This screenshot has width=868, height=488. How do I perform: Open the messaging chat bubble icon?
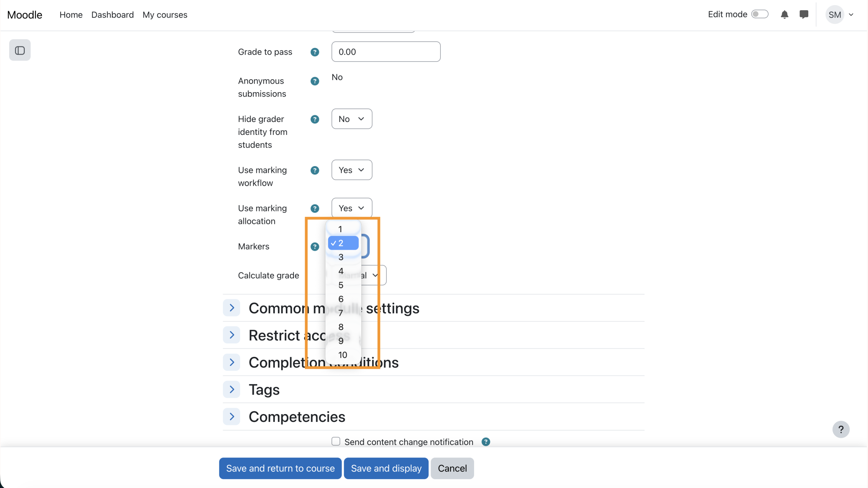pos(804,15)
